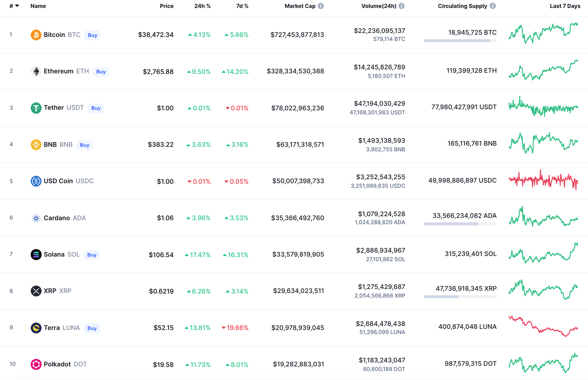The width and height of the screenshot is (588, 380).
Task: Open the Market Cap info tooltip
Action: [320, 6]
